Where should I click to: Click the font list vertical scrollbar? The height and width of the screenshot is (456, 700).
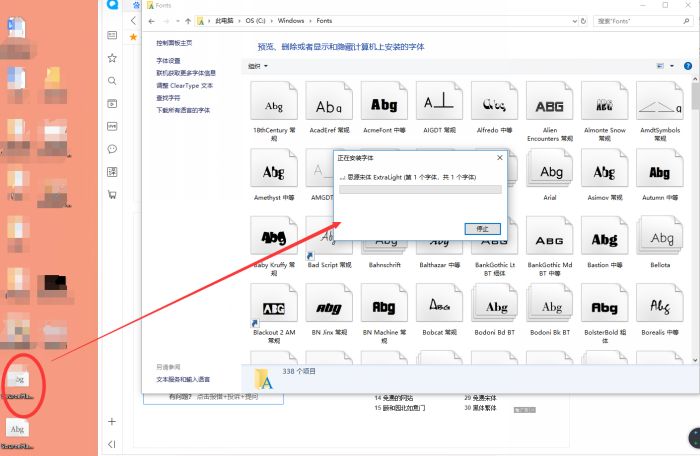coord(696,219)
